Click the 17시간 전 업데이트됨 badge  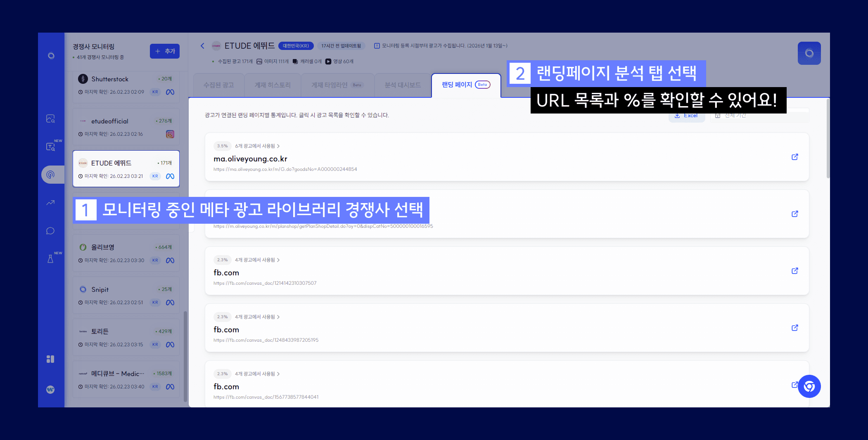(x=341, y=46)
